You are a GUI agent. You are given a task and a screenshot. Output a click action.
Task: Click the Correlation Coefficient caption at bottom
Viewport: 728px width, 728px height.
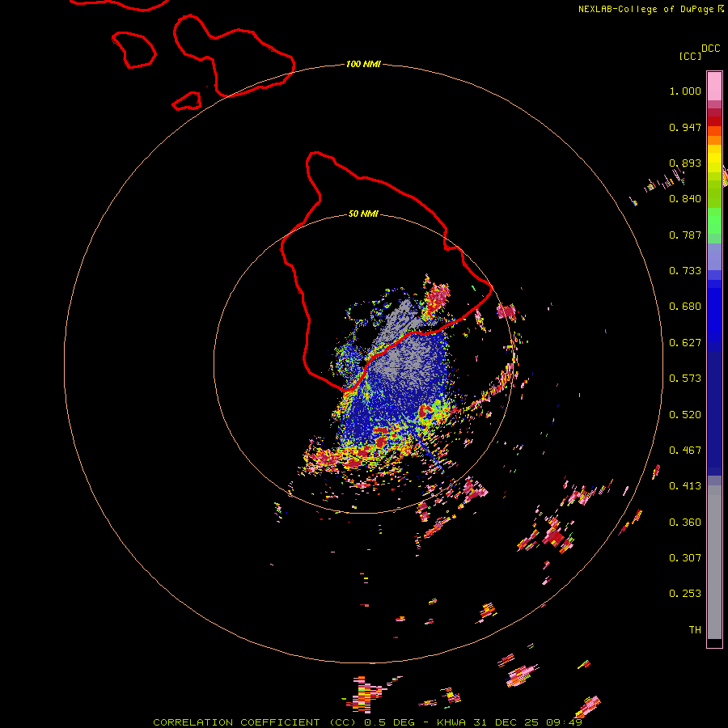click(367, 722)
